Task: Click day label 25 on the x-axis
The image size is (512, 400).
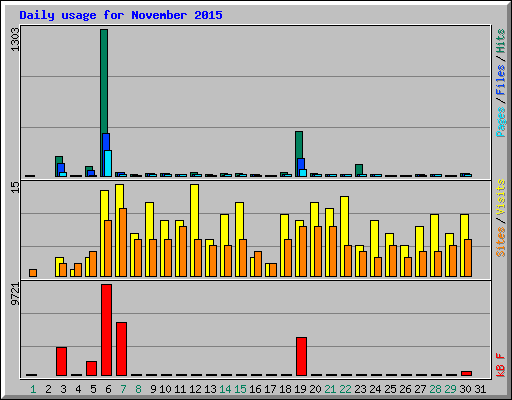Action: [390, 389]
